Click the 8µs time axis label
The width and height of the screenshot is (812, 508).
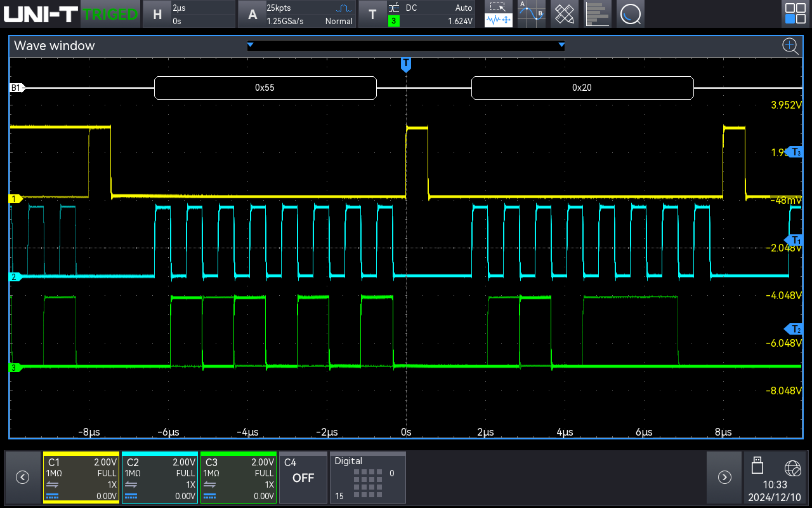(723, 432)
